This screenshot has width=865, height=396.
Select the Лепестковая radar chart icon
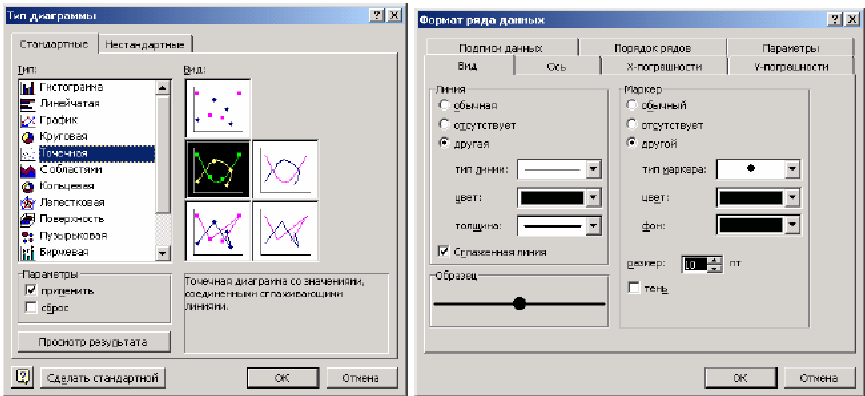tap(28, 202)
